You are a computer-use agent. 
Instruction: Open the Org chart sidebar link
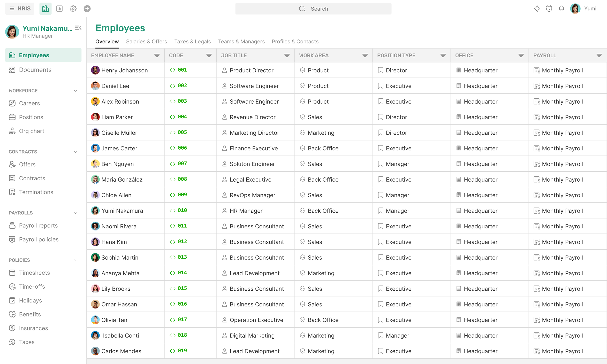click(x=32, y=131)
